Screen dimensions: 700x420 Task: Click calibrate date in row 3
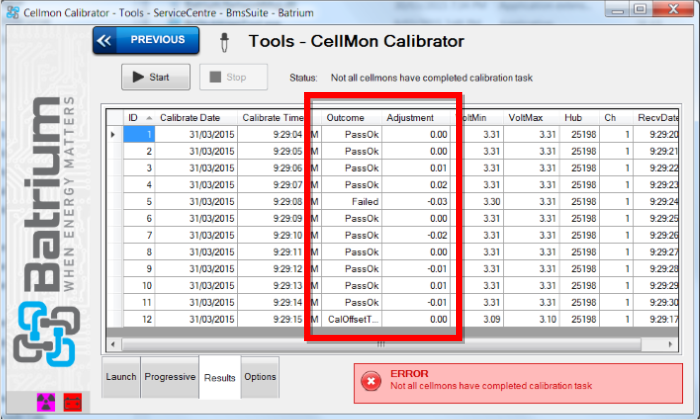(x=196, y=168)
